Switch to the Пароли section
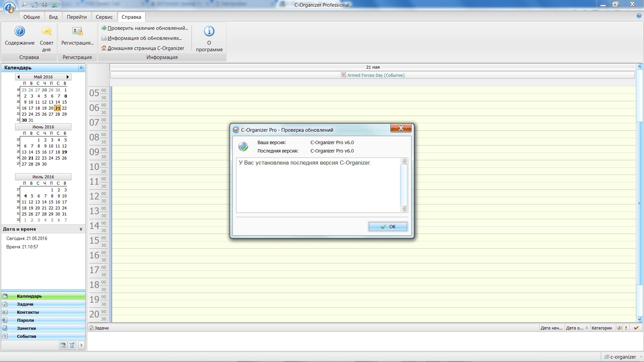This screenshot has width=644, height=362. [43, 320]
